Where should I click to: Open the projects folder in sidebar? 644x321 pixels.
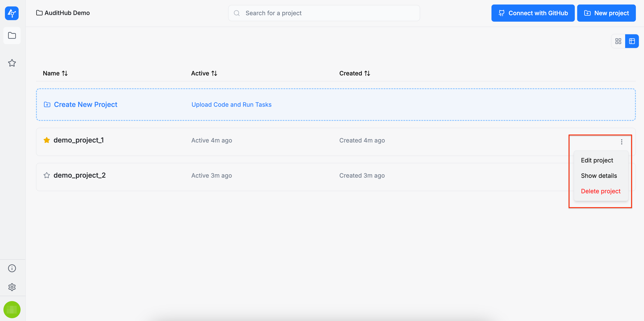(12, 36)
